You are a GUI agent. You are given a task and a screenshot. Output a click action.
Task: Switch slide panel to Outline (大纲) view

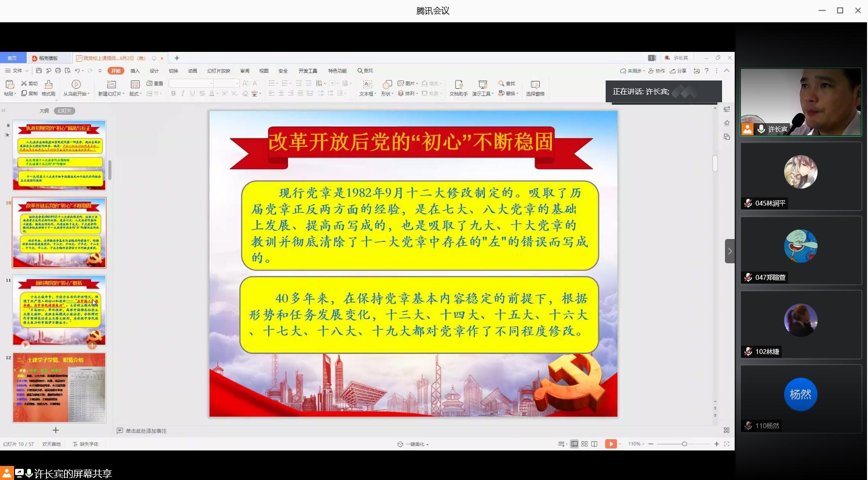coord(44,111)
